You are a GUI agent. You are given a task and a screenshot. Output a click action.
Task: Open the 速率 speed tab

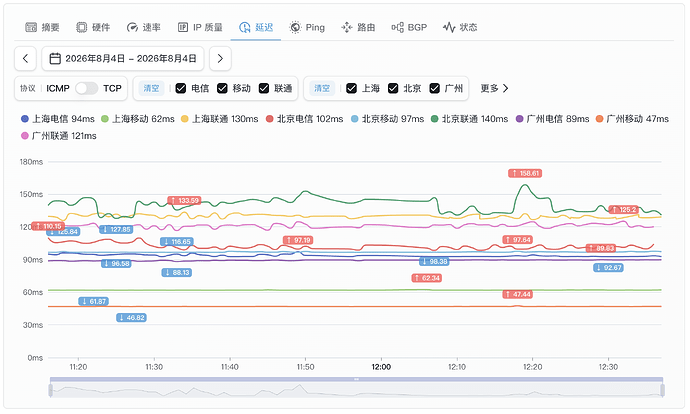pyautogui.click(x=143, y=27)
